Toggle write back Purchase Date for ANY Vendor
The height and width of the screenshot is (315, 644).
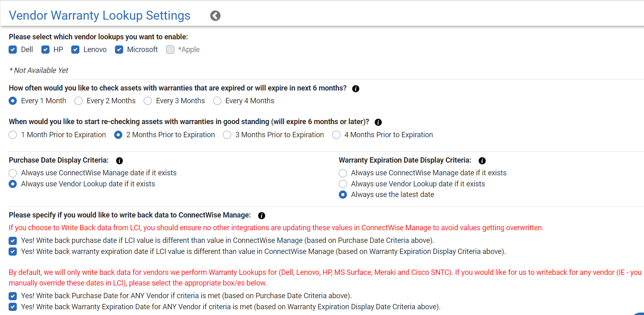point(13,296)
